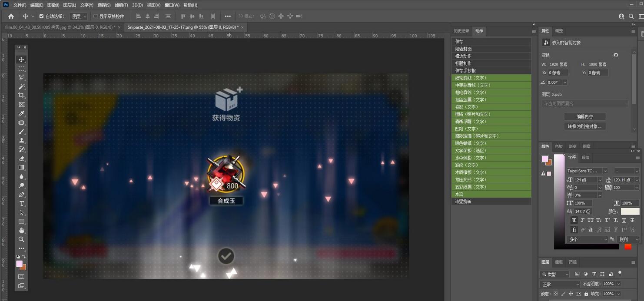Enable the 显示变换控件 checkbox
Viewport: 644px width, 301px height.
click(96, 16)
